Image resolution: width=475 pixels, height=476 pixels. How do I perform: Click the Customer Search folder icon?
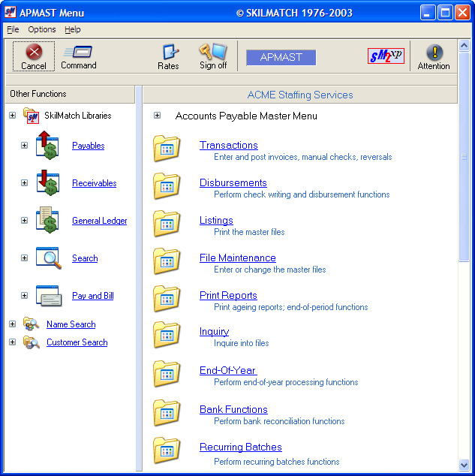pyautogui.click(x=32, y=342)
